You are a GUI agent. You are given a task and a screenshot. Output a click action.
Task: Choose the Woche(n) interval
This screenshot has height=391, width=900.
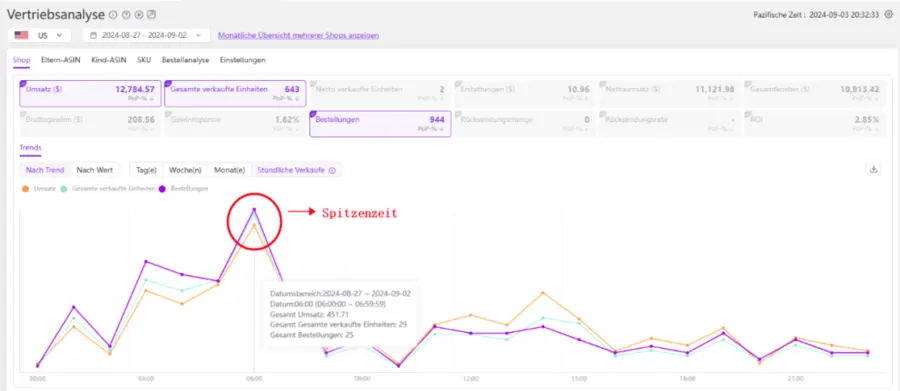[185, 170]
